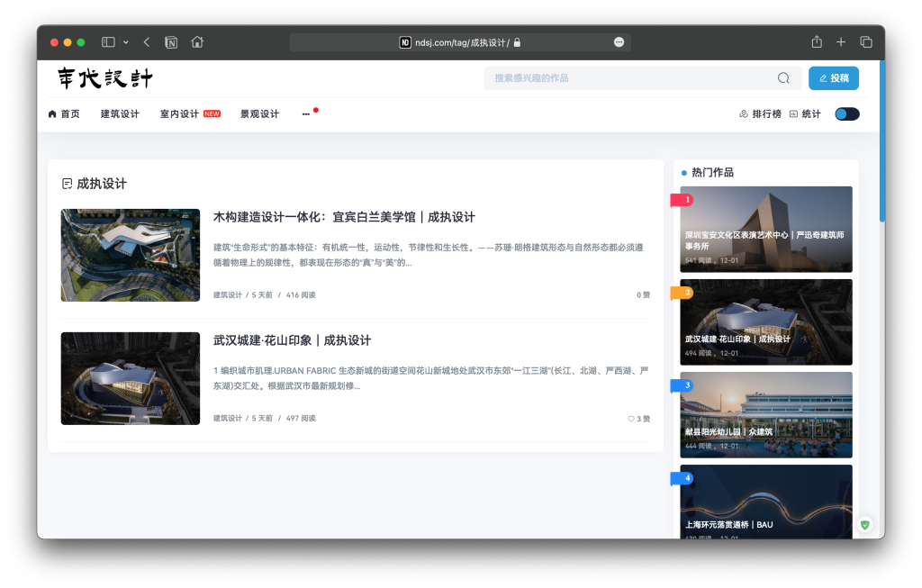922x588 pixels.
Task: Click the 成执设计 tag heading
Action: coord(102,184)
